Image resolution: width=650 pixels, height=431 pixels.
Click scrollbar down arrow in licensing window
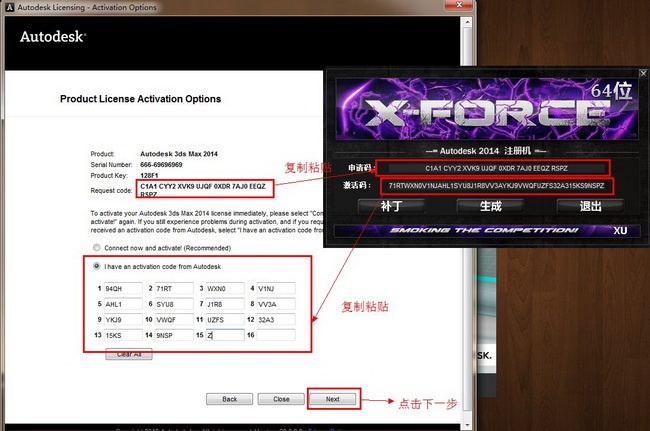coord(467,425)
